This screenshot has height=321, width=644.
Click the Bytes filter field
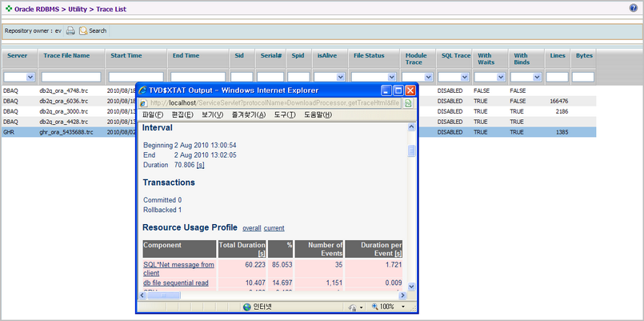click(583, 78)
